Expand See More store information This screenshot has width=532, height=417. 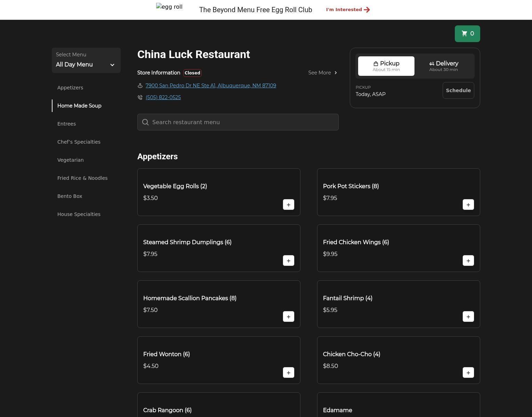click(x=322, y=73)
